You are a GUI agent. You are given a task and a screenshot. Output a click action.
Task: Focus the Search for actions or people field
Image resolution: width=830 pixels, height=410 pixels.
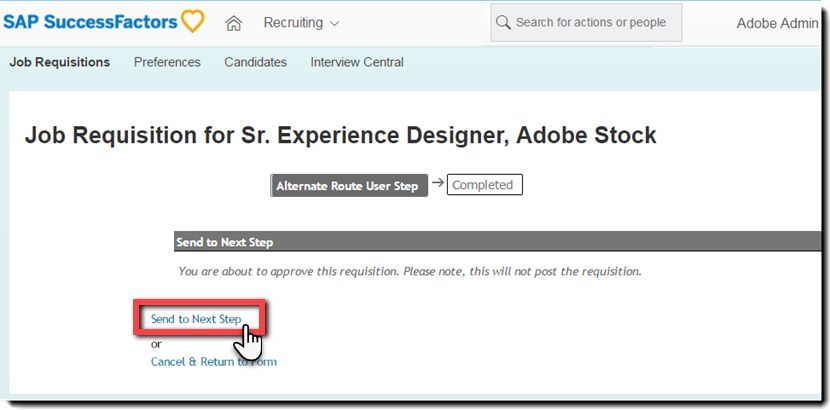coord(586,23)
